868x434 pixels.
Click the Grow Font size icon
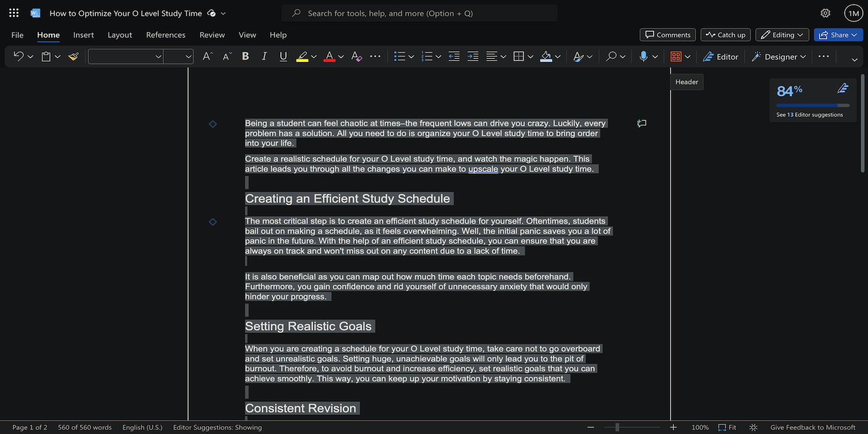tap(207, 56)
